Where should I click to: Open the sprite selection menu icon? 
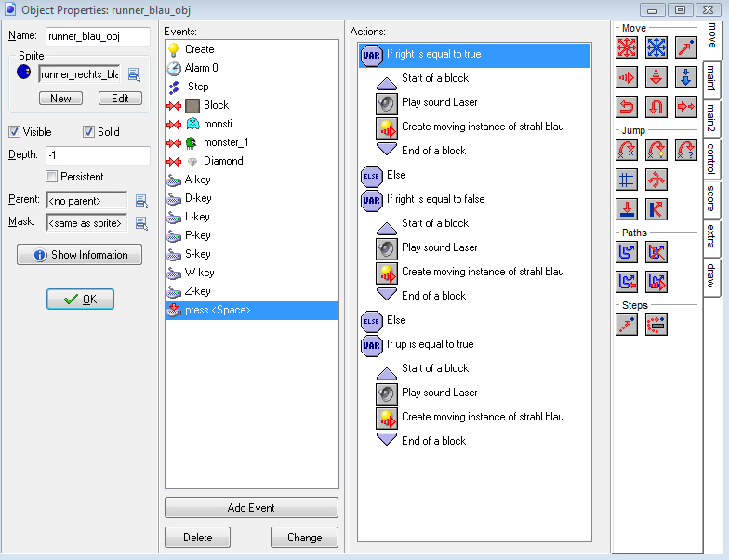click(x=134, y=74)
